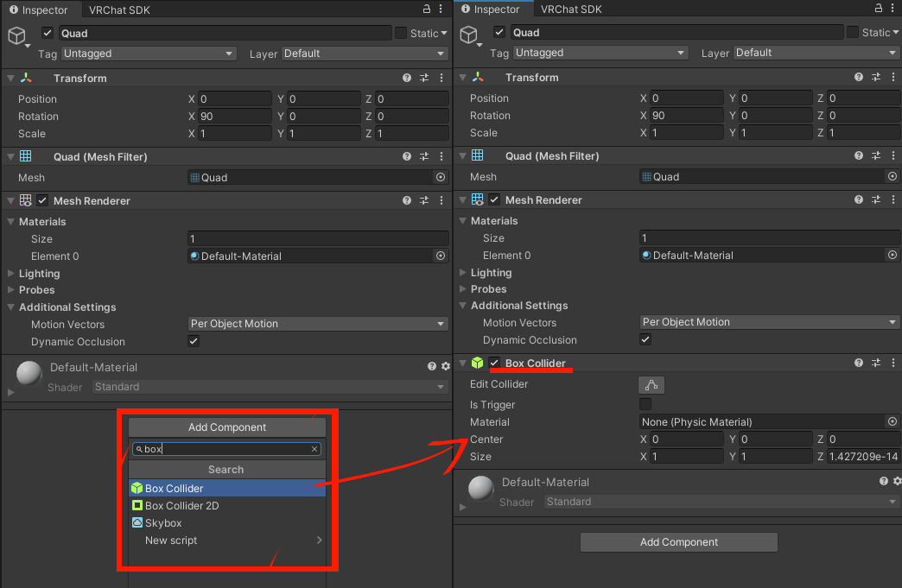Open Box Collider help reference icon

859,364
